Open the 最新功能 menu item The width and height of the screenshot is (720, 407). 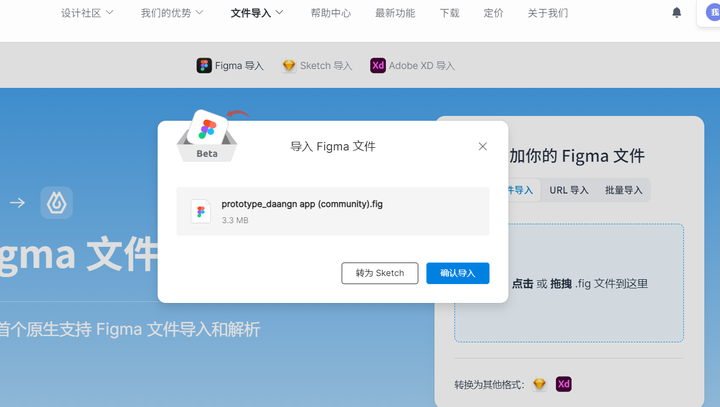point(395,13)
